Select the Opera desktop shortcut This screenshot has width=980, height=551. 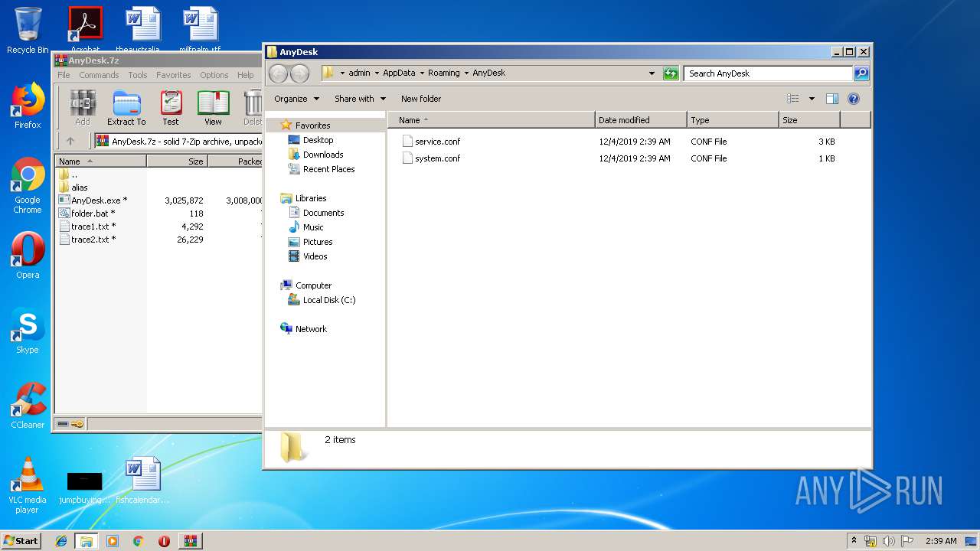pyautogui.click(x=28, y=256)
